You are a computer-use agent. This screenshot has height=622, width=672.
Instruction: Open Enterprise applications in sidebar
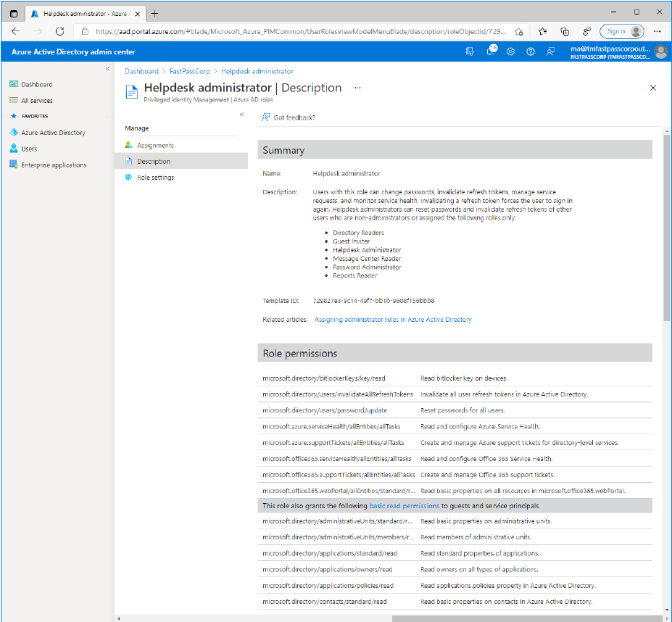click(x=54, y=165)
